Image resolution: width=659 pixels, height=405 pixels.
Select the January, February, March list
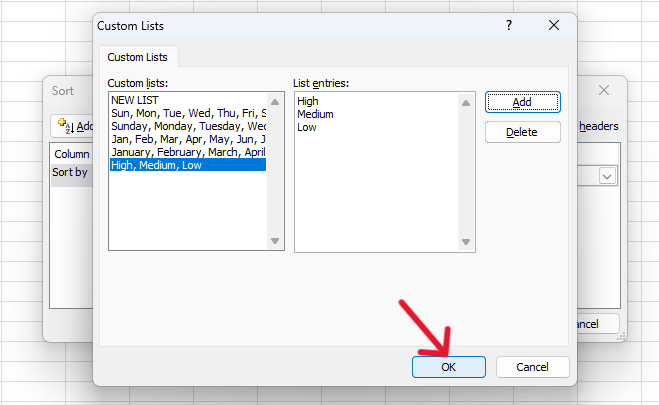tap(188, 152)
